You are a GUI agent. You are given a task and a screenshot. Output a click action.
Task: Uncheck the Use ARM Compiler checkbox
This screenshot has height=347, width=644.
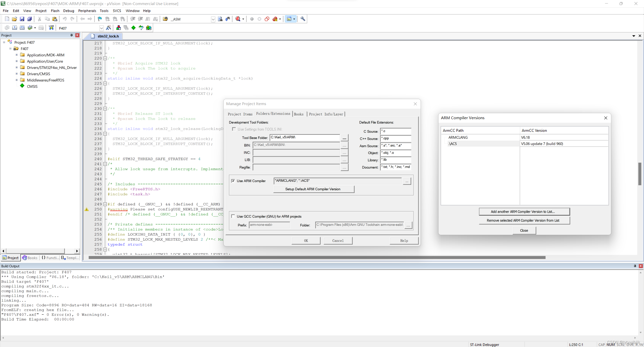tap(233, 181)
